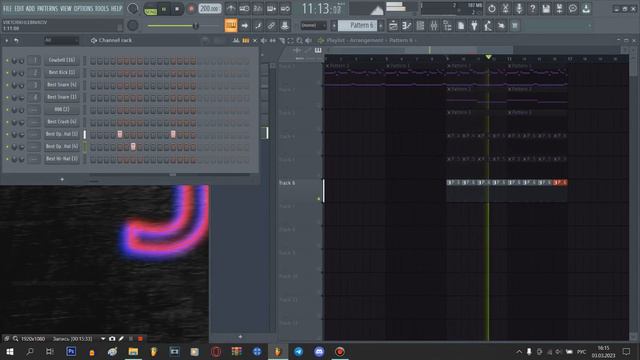Open the FILE menu
This screenshot has width=640, height=360.
click(7, 8)
